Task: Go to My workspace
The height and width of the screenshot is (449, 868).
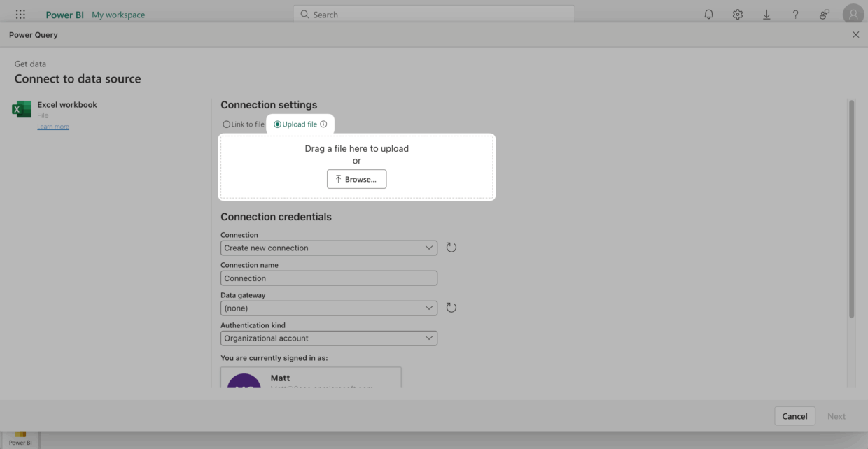Action: point(118,14)
